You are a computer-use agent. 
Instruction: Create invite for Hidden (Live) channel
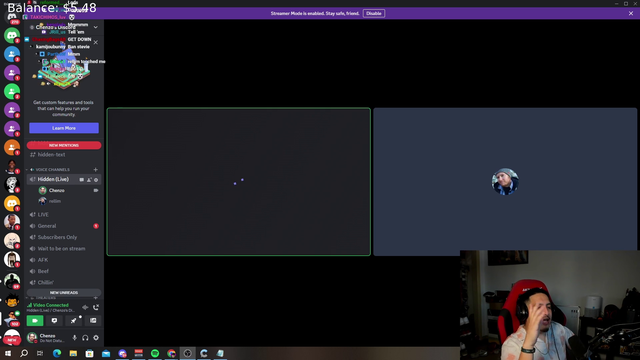click(x=89, y=180)
